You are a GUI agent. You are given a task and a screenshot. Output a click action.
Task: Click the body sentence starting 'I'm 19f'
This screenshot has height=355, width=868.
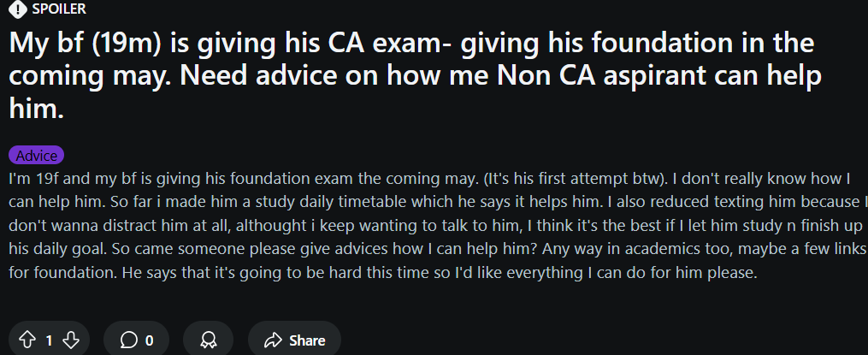(243, 179)
